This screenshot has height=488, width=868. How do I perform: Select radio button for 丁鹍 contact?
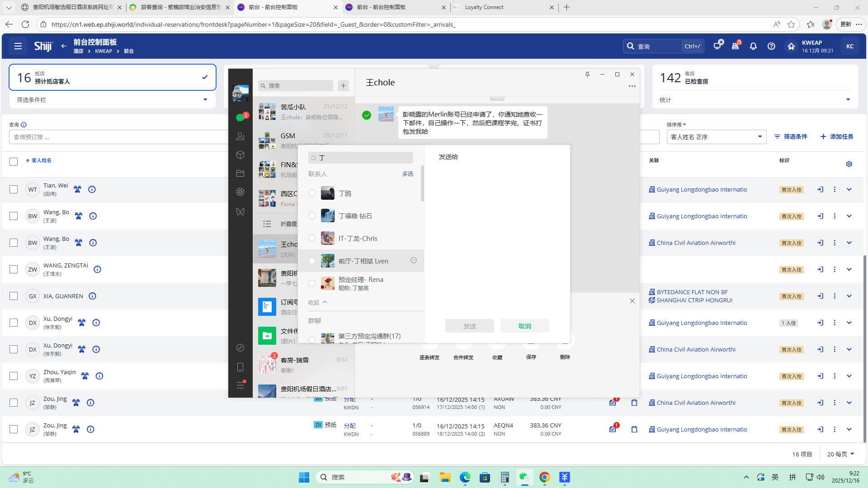[312, 193]
